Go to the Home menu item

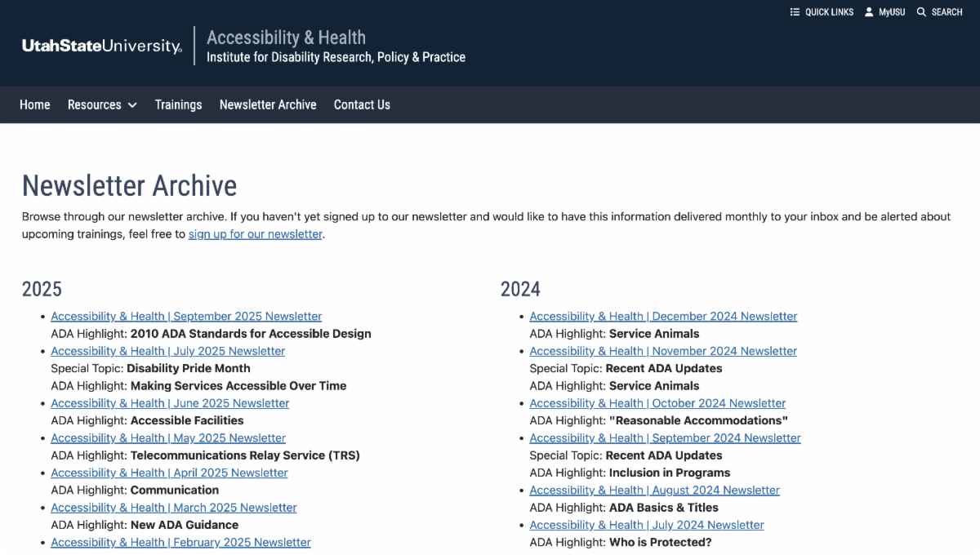coord(35,104)
